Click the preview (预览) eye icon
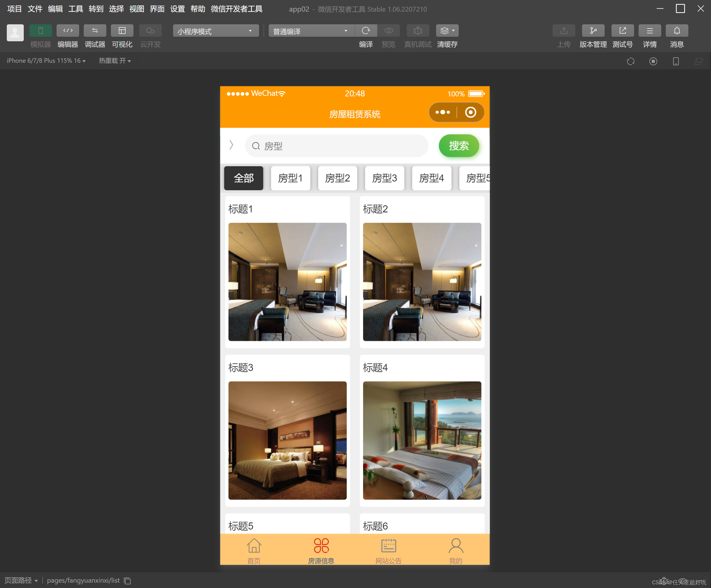Screen dimensions: 711x588 point(389,31)
